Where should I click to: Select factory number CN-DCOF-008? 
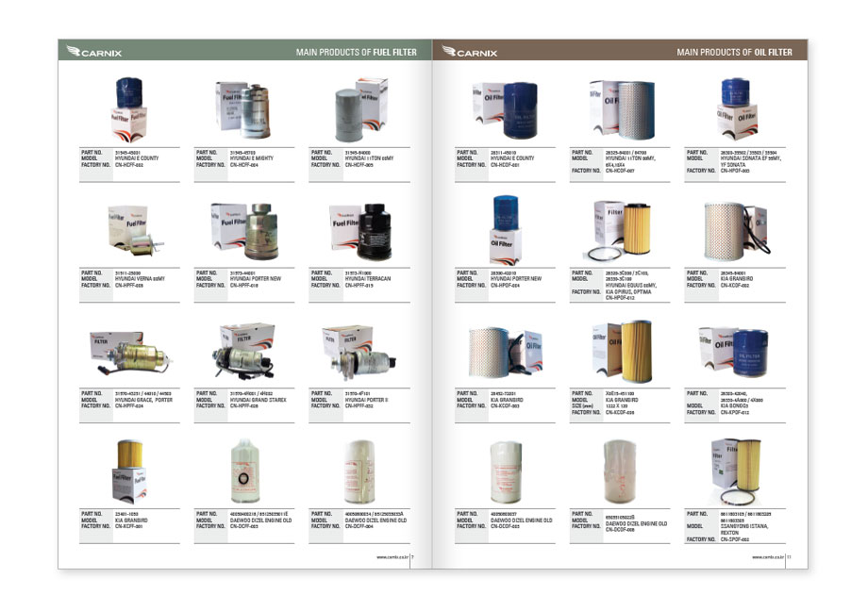(x=620, y=530)
